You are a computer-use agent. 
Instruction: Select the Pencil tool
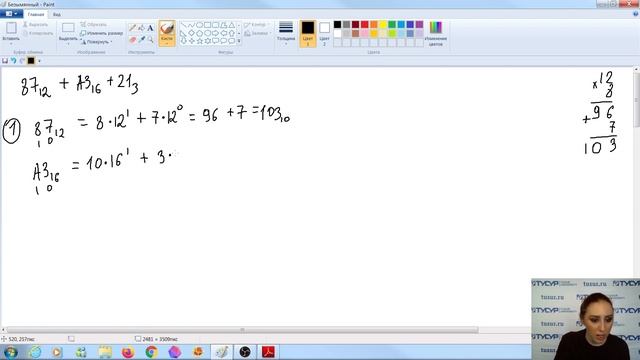pos(132,28)
